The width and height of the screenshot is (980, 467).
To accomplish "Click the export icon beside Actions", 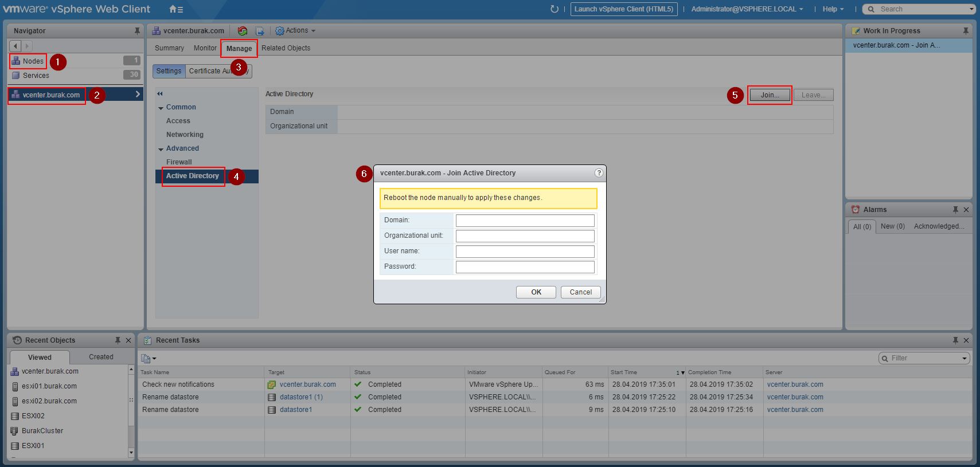I will pos(260,31).
